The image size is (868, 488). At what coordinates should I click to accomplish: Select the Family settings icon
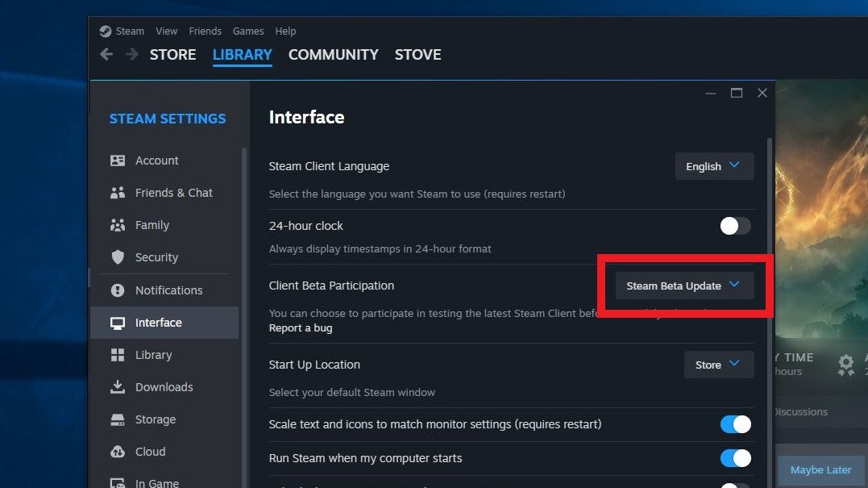point(118,225)
